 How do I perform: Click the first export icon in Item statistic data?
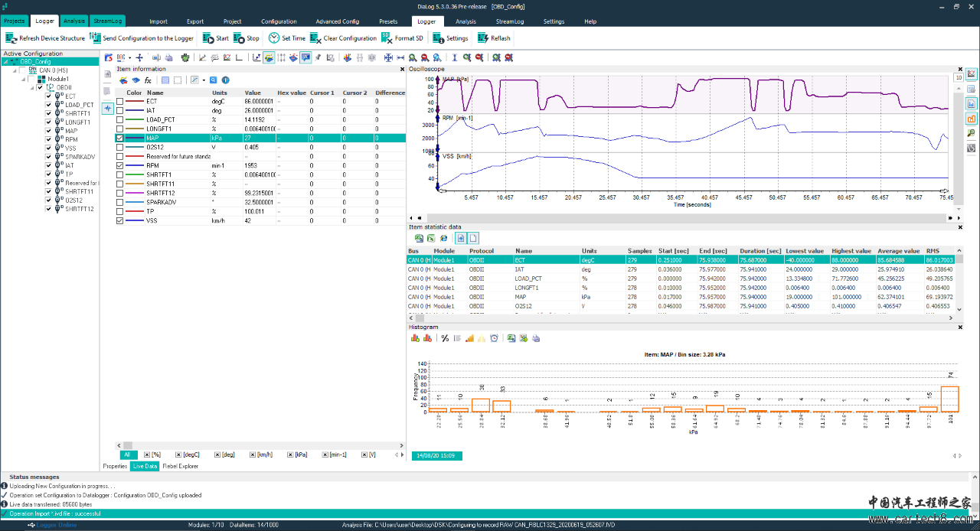(x=419, y=238)
